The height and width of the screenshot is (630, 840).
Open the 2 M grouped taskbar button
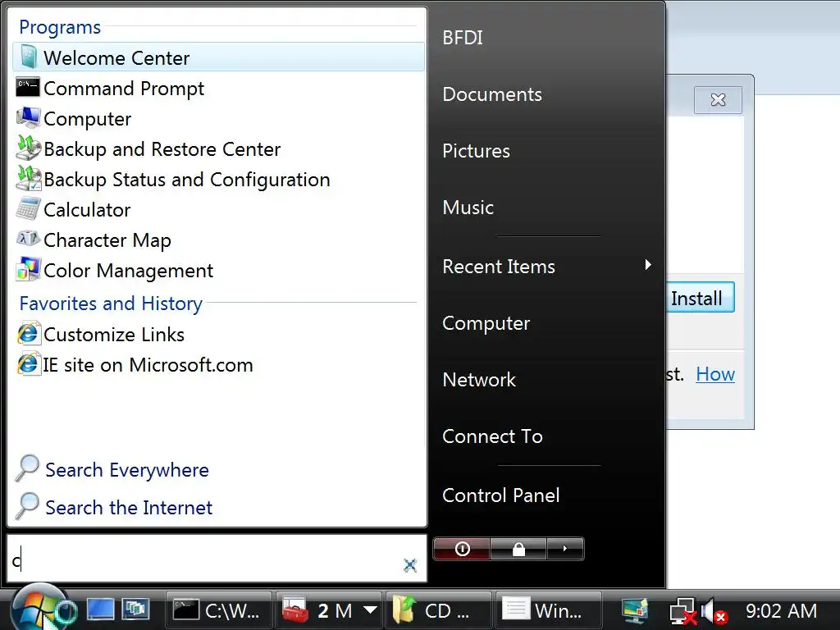point(329,610)
